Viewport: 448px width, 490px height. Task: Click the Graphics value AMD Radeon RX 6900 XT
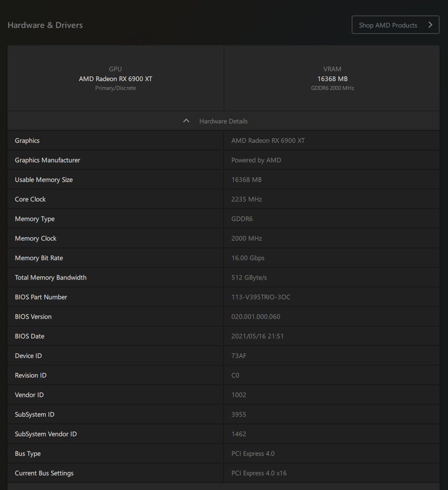click(x=268, y=140)
